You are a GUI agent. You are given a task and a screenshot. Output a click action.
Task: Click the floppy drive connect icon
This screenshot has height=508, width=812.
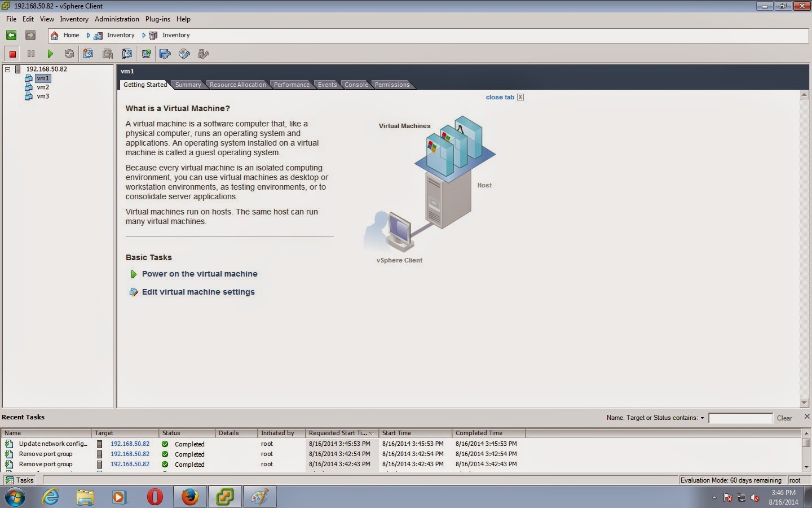pyautogui.click(x=165, y=54)
